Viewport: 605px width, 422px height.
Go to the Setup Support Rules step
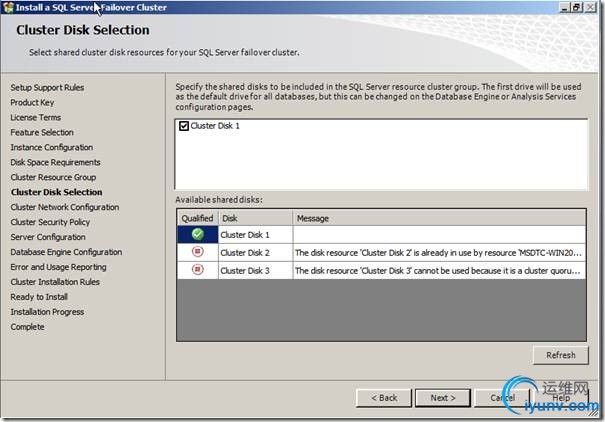click(47, 88)
